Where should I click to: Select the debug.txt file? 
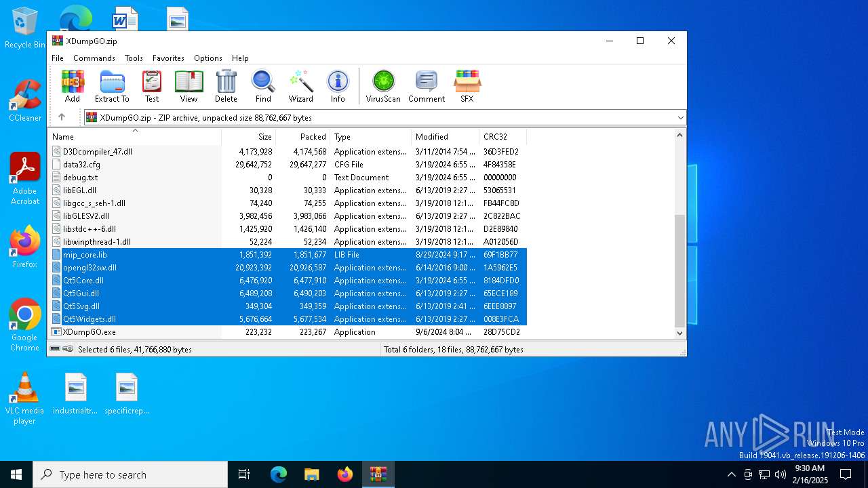point(288,178)
